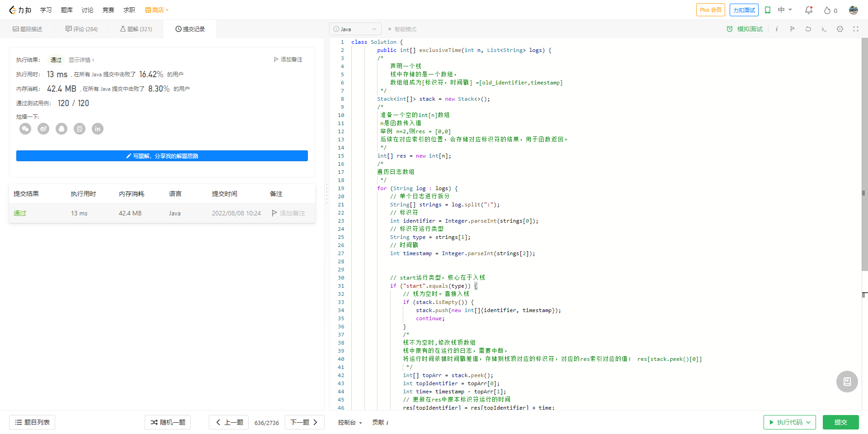Open the notifications bell

[809, 10]
